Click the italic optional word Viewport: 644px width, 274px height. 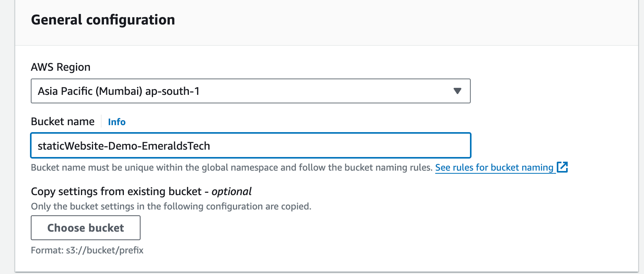[231, 192]
